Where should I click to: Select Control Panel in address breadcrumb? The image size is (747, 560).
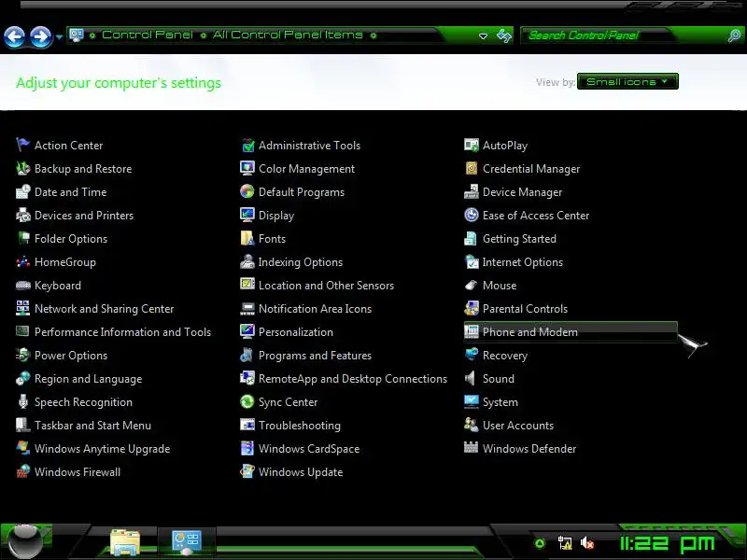(x=148, y=35)
